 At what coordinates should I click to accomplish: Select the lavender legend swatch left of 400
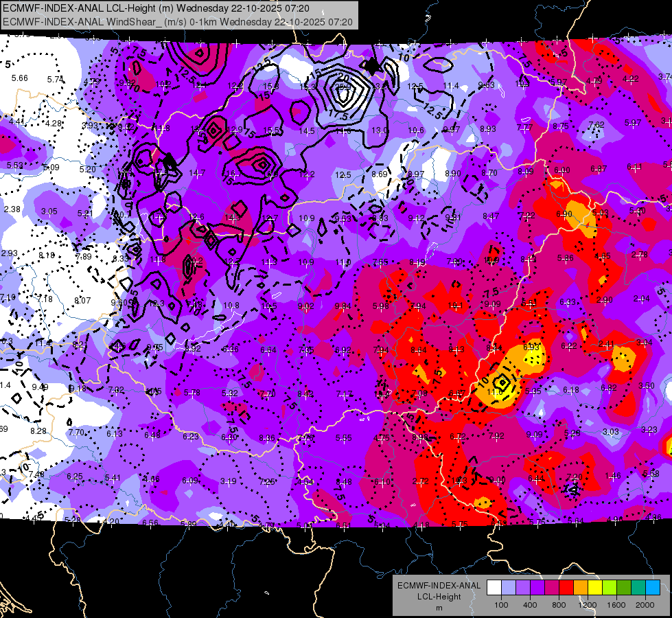tap(523, 588)
